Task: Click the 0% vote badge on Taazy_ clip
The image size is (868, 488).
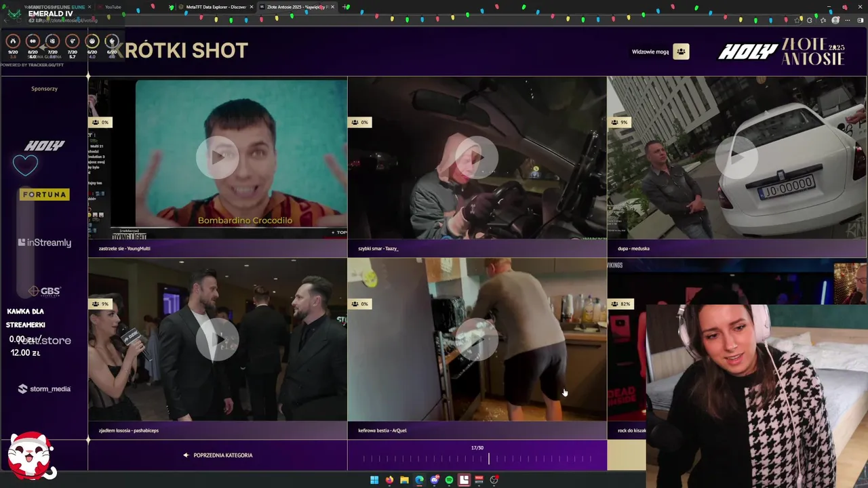Action: [x=359, y=123]
